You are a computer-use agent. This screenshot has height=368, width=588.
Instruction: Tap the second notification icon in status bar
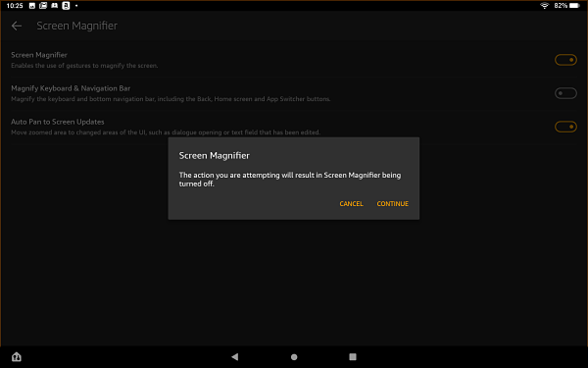[43, 6]
